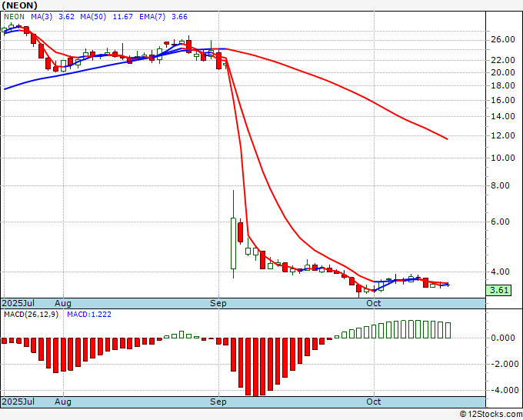Viewport: 523px width, 420px height.
Task: Click Aug on MACD time axis
Action: click(x=63, y=402)
